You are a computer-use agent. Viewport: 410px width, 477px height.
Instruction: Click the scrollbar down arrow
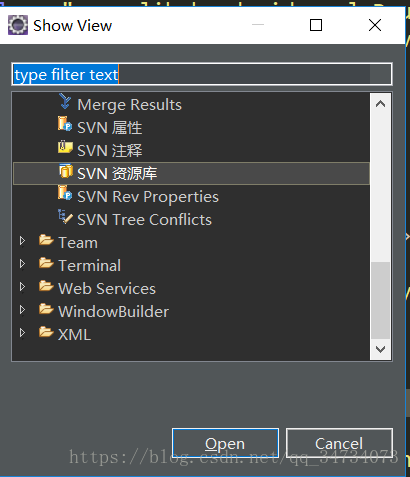(x=380, y=349)
